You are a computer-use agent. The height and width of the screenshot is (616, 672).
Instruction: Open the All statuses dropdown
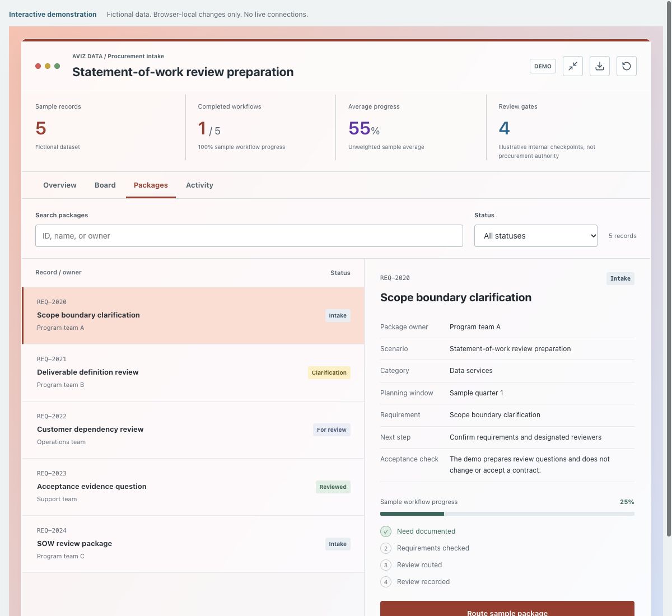coord(536,236)
